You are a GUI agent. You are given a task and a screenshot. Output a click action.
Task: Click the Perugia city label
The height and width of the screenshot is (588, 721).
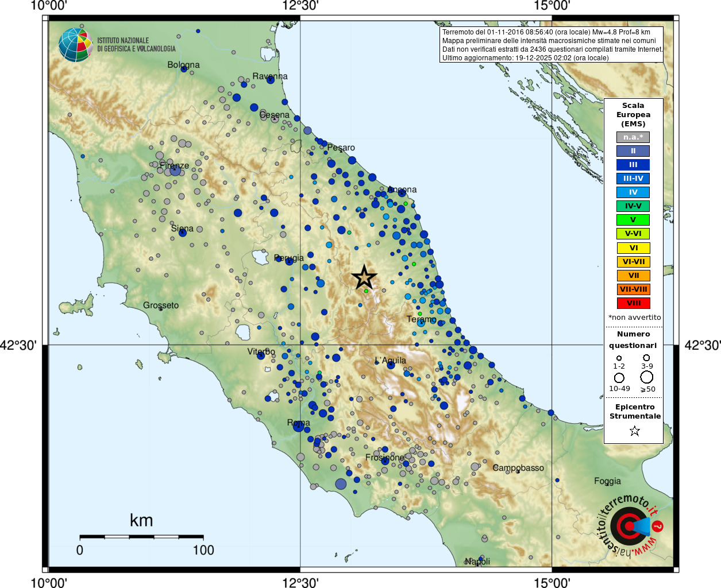(x=288, y=258)
